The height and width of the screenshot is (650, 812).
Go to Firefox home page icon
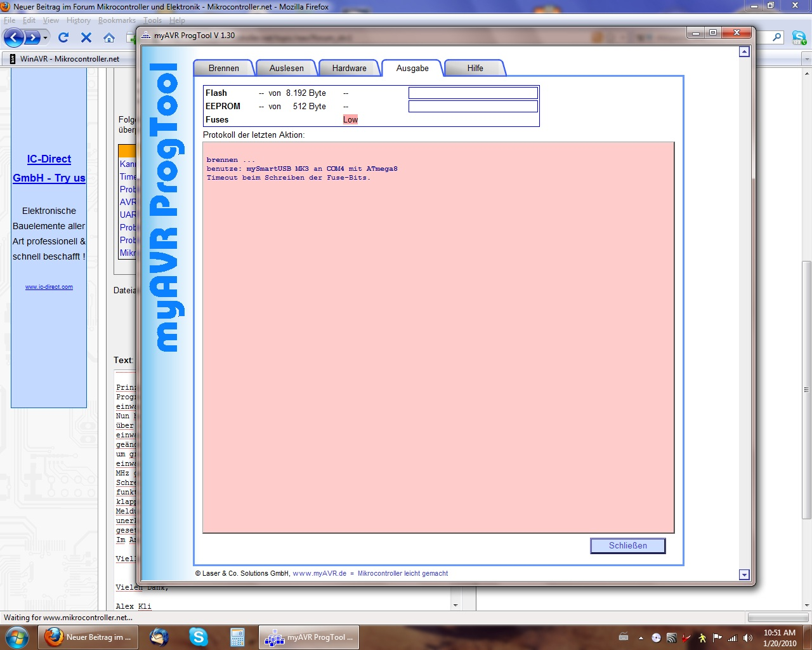(109, 37)
